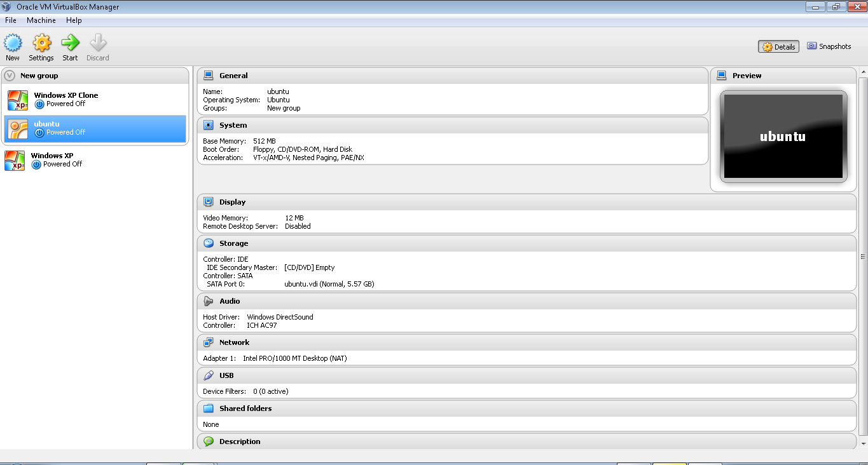This screenshot has width=868, height=465.
Task: Click the details pane vertical scrollbar
Action: [x=863, y=257]
